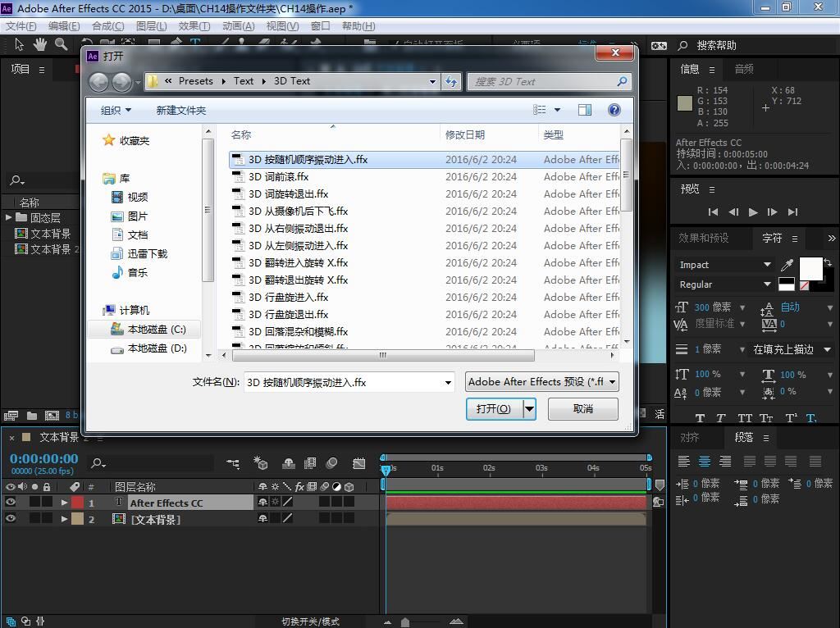The height and width of the screenshot is (628, 840).
Task: Play the preview
Action: coord(753,212)
